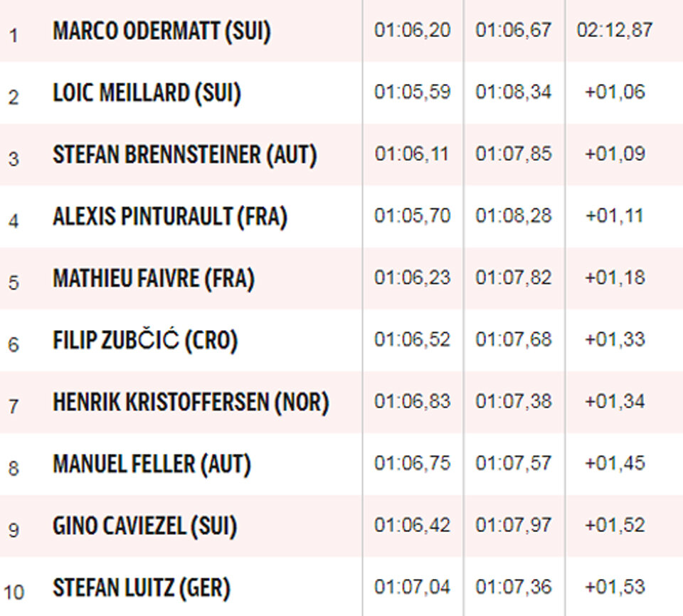Viewport: 683px width, 616px height.
Task: Select Filip Zubčić (CRO) name
Action: point(145,340)
